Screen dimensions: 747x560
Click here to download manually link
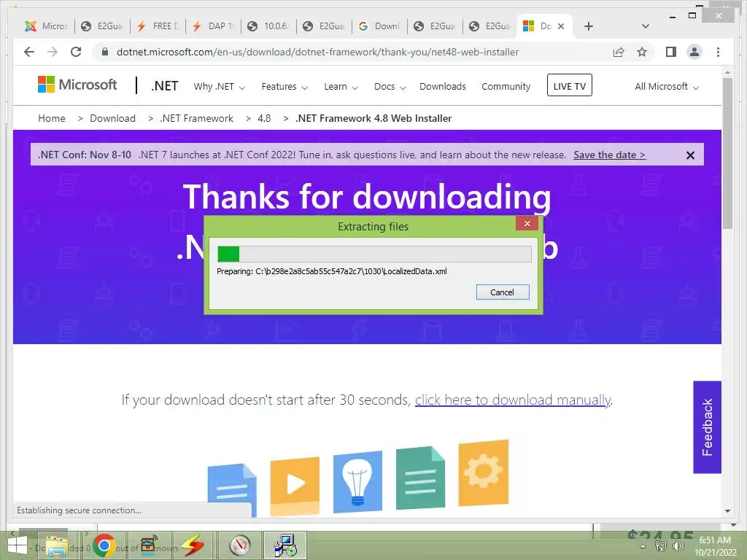pyautogui.click(x=513, y=400)
